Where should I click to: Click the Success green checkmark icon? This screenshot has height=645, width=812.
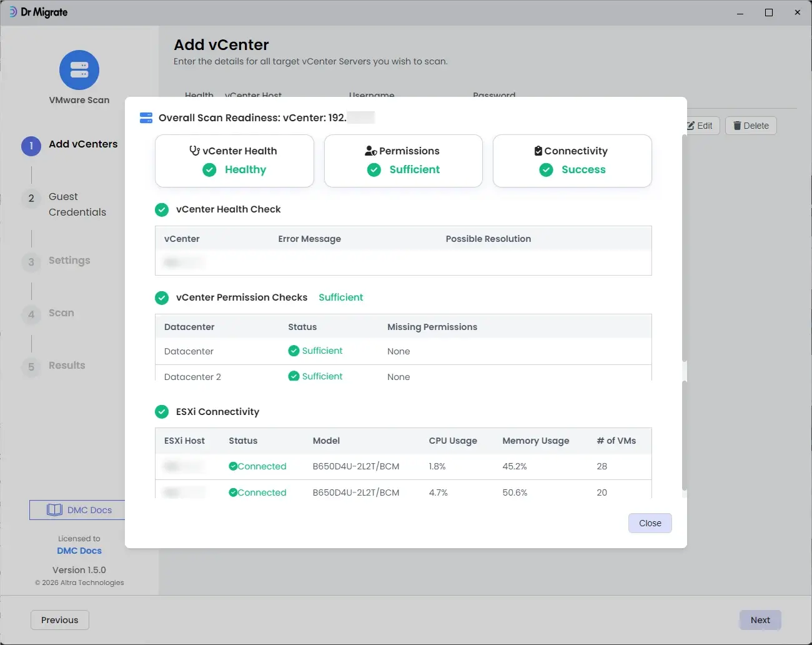546,170
